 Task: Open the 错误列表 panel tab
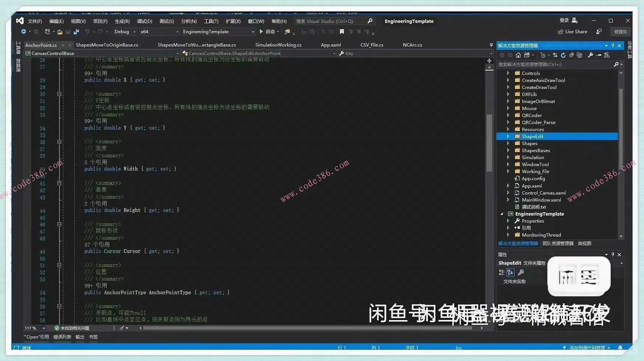(62, 337)
